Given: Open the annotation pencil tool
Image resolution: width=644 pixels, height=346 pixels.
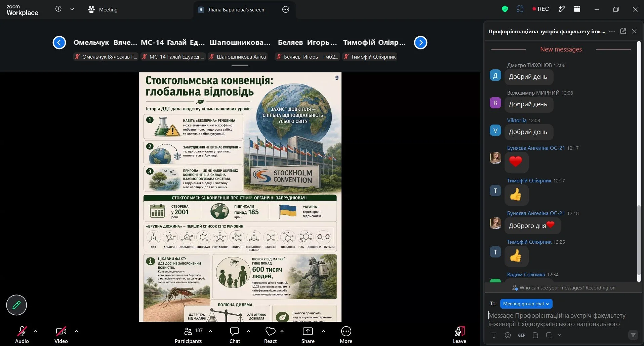Looking at the screenshot, I should tap(16, 305).
